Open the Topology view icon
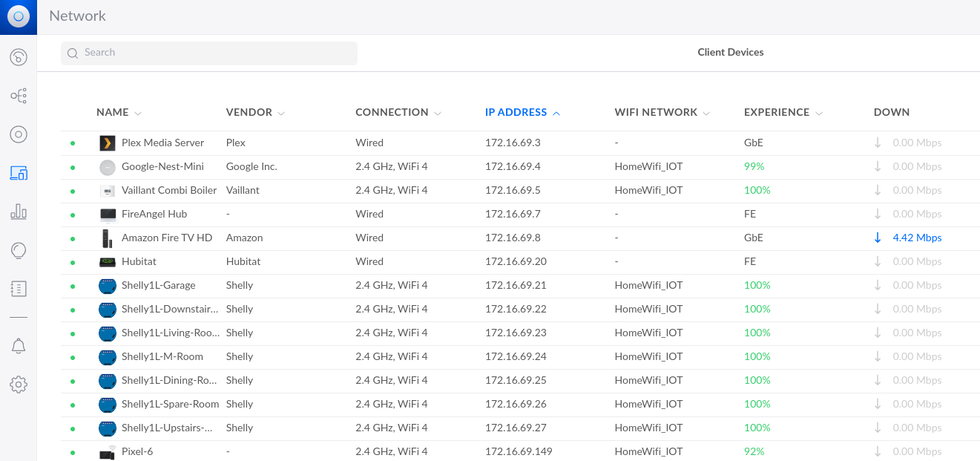Viewport: 980px width, 461px height. coord(19,96)
